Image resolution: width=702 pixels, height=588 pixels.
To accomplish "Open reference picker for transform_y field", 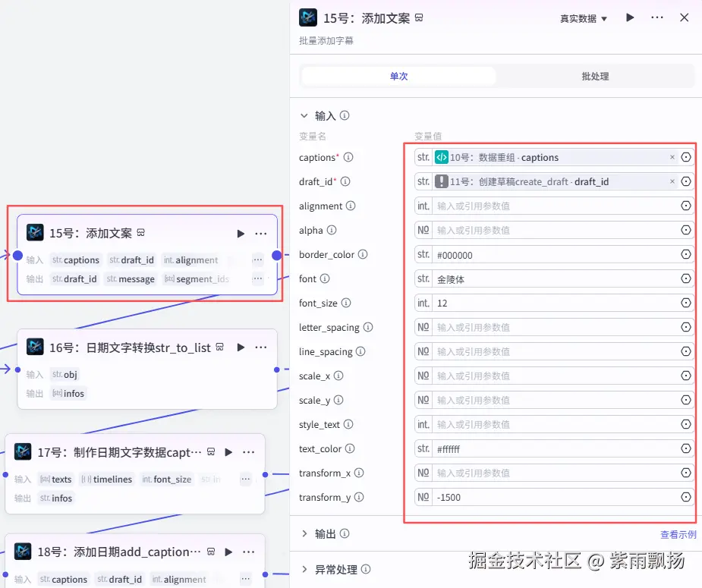I will pos(686,497).
